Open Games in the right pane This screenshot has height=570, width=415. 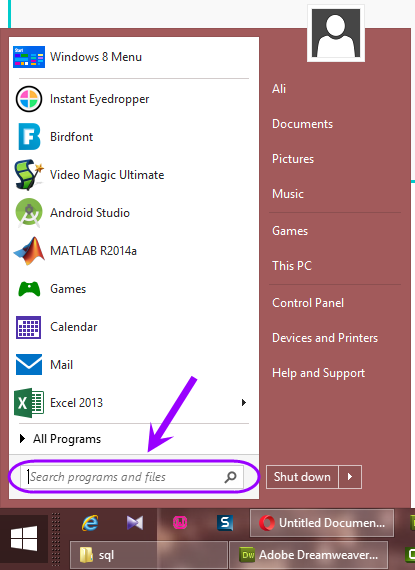click(290, 231)
